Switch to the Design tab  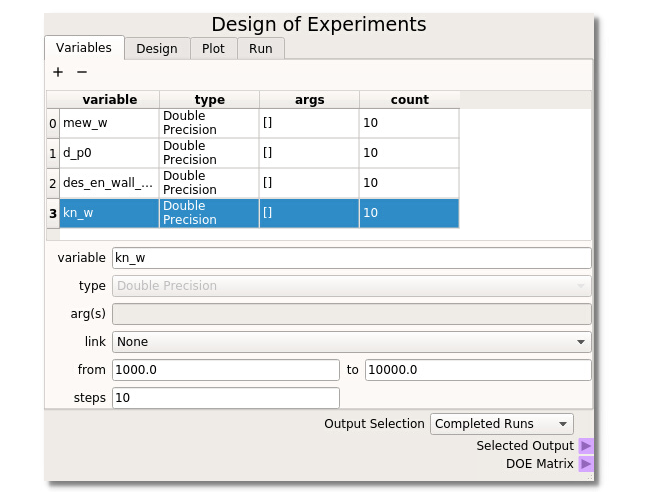tap(156, 48)
